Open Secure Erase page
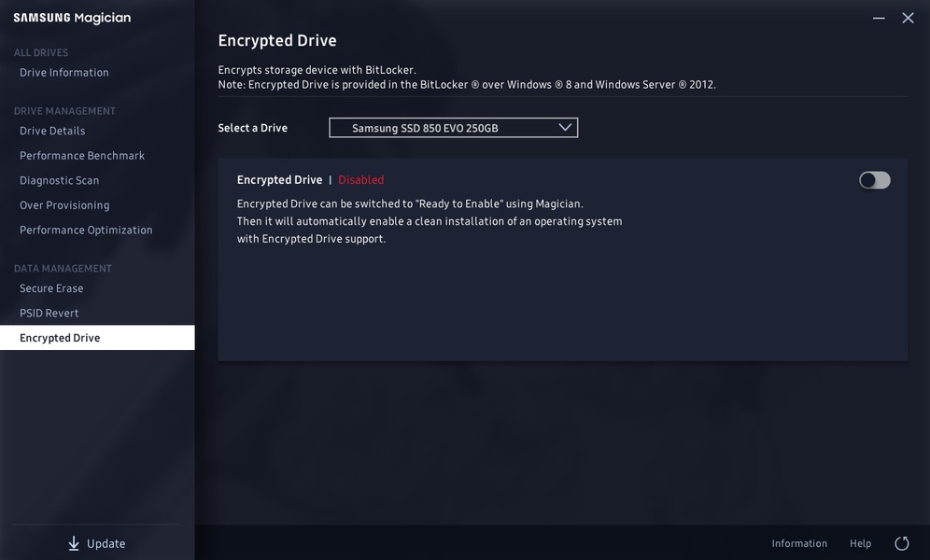Image resolution: width=930 pixels, height=560 pixels. (51, 288)
